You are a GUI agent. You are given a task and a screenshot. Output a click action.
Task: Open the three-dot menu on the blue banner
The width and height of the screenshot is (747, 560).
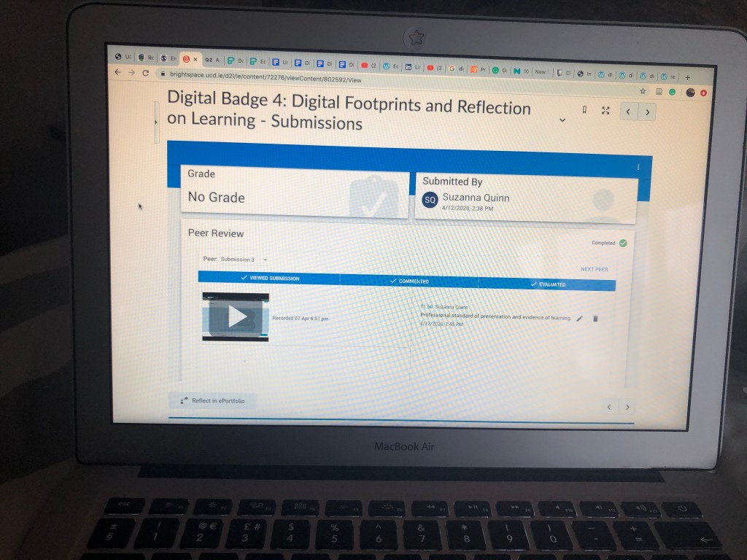coord(638,167)
